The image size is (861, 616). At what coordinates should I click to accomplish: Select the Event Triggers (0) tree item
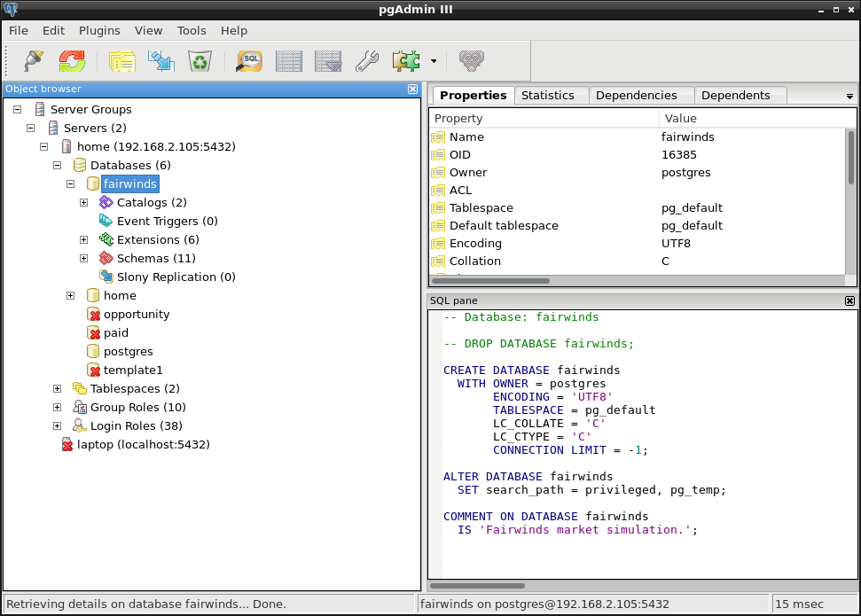pos(167,222)
